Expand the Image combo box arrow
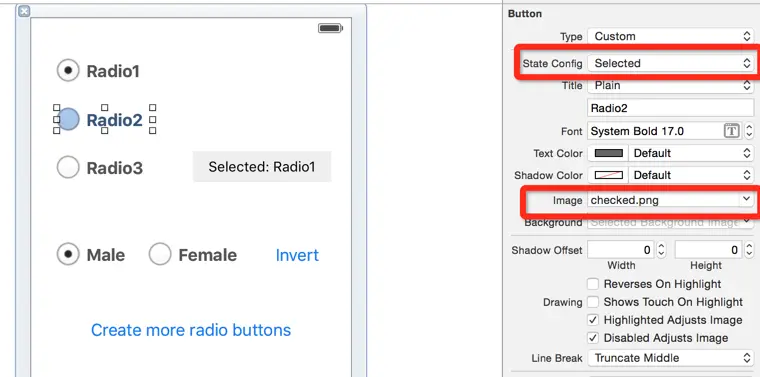 coord(745,199)
